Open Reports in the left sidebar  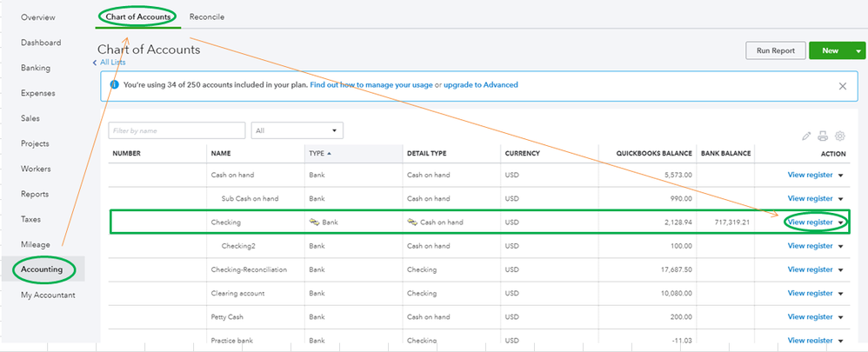click(34, 195)
